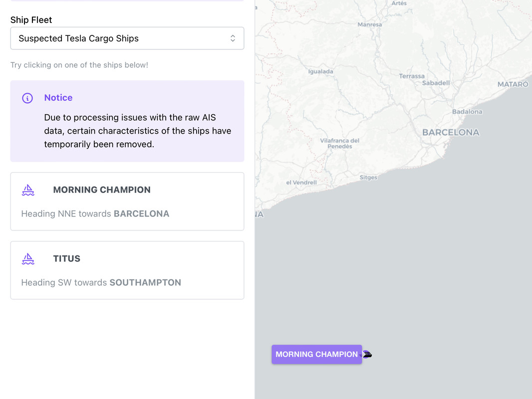Click Sabadell label on the map

point(436,83)
